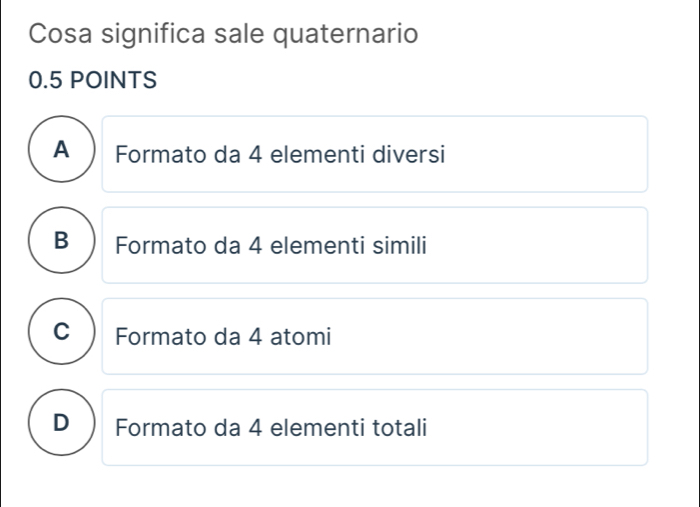Choose the letter C radio circle

(x=63, y=335)
